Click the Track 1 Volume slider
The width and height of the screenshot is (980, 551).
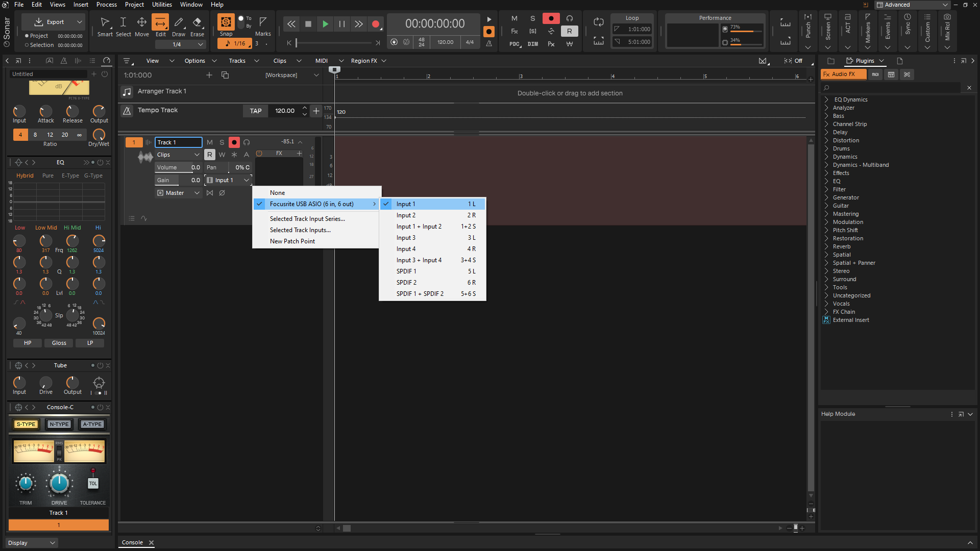[178, 167]
